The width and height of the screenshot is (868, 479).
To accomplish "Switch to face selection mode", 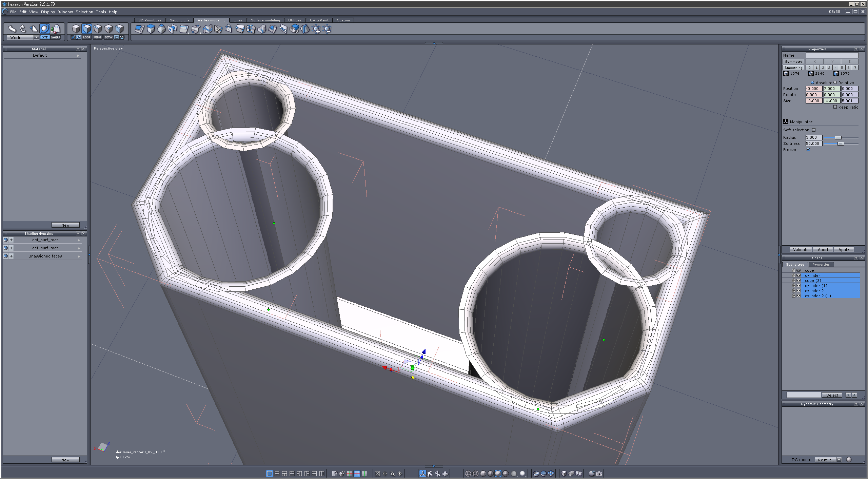I will [87, 29].
